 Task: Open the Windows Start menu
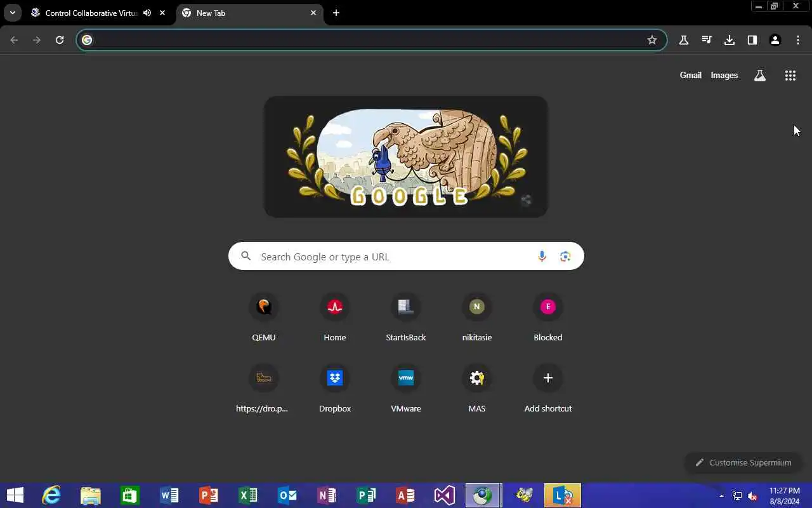(15, 495)
